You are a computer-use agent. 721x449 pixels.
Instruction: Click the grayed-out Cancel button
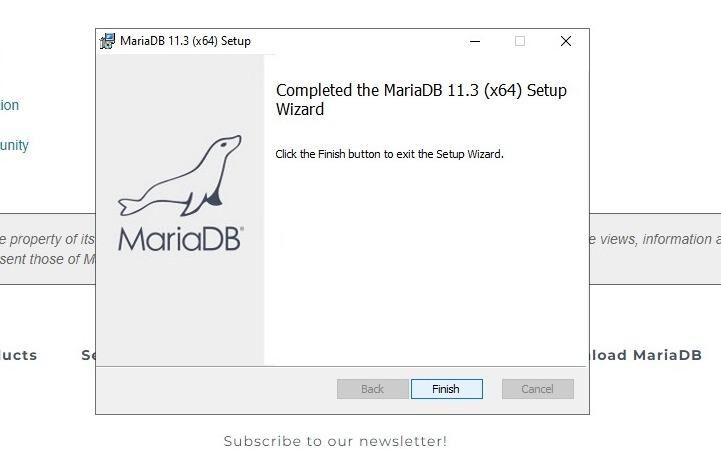coord(538,389)
